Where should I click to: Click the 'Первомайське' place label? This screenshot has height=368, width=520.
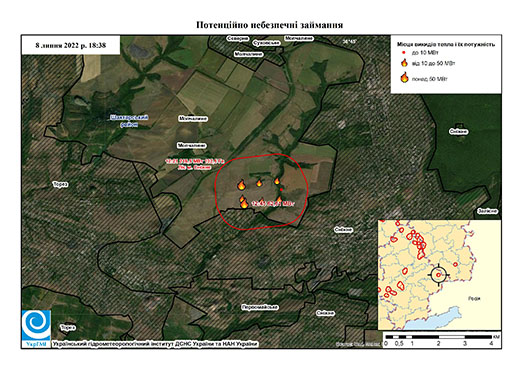260,307
